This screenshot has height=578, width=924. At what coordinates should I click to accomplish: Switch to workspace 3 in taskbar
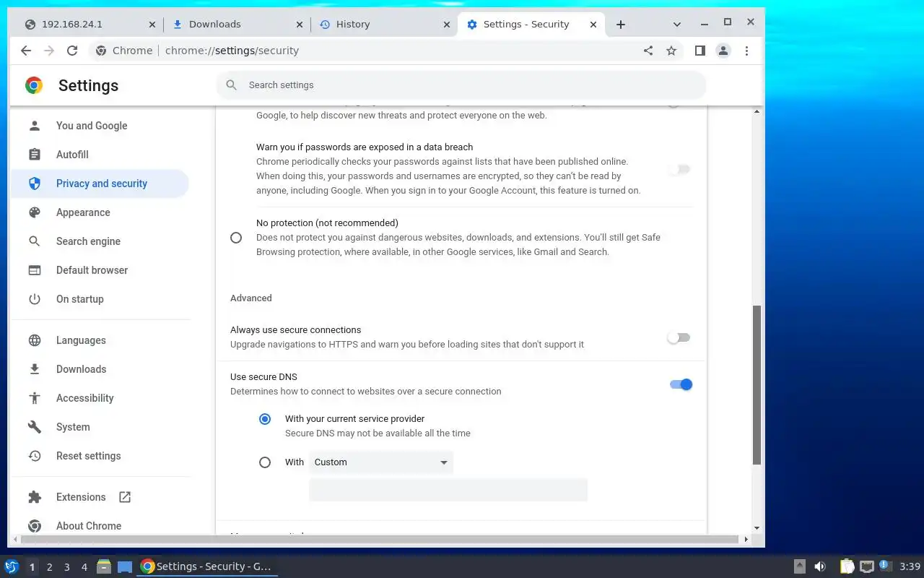pyautogui.click(x=67, y=567)
